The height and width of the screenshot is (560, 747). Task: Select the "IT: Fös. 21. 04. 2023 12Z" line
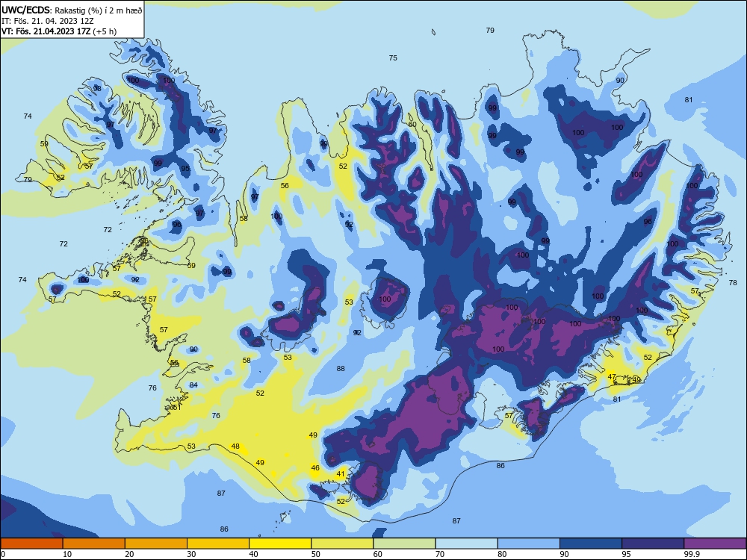(48, 21)
